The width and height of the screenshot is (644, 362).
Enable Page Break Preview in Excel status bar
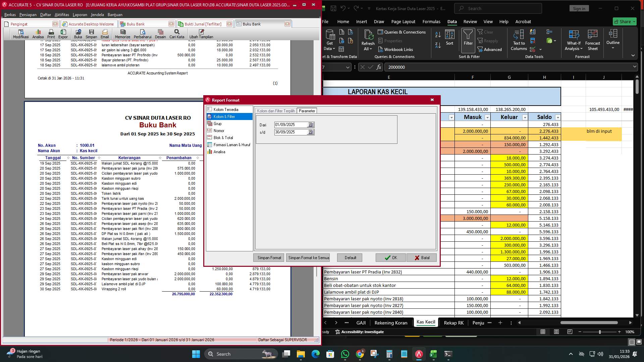point(570,332)
